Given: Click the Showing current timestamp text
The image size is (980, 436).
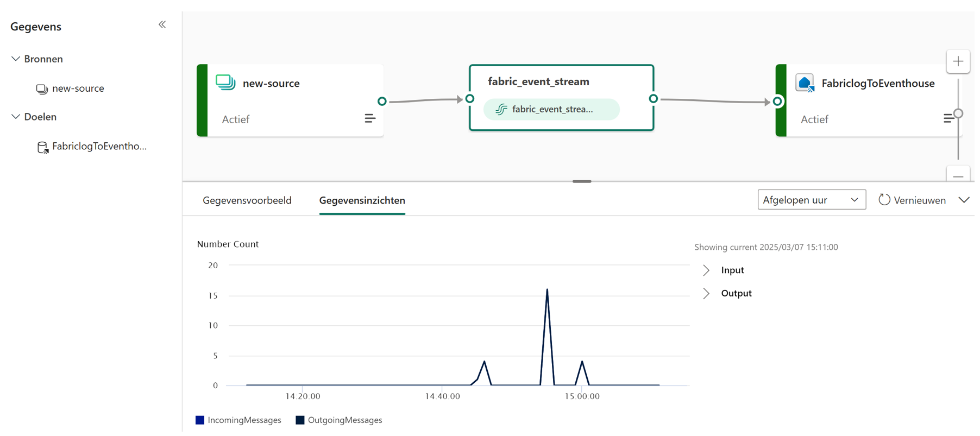Looking at the screenshot, I should coord(766,247).
